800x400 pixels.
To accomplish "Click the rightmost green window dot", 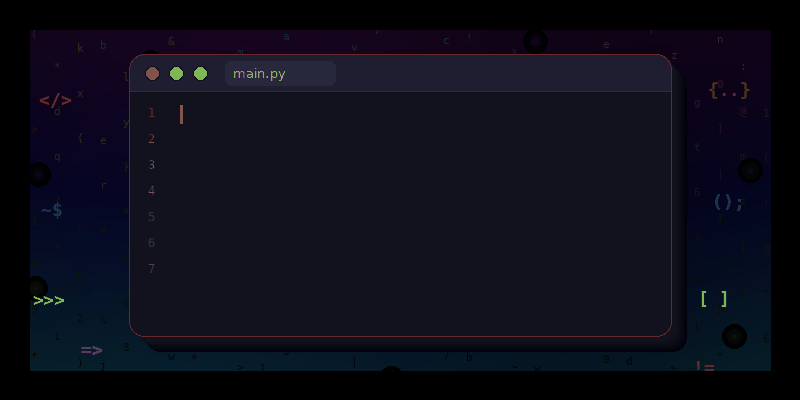I will tap(201, 73).
